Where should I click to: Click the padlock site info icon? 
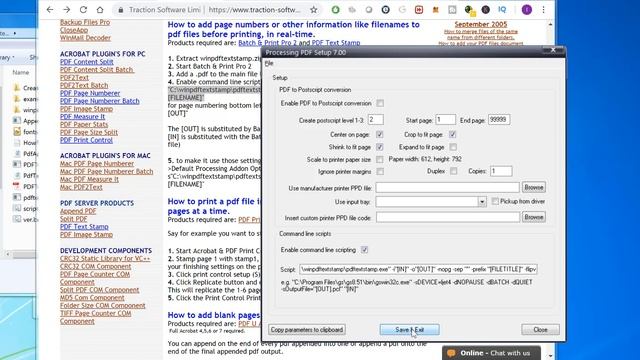click(121, 10)
